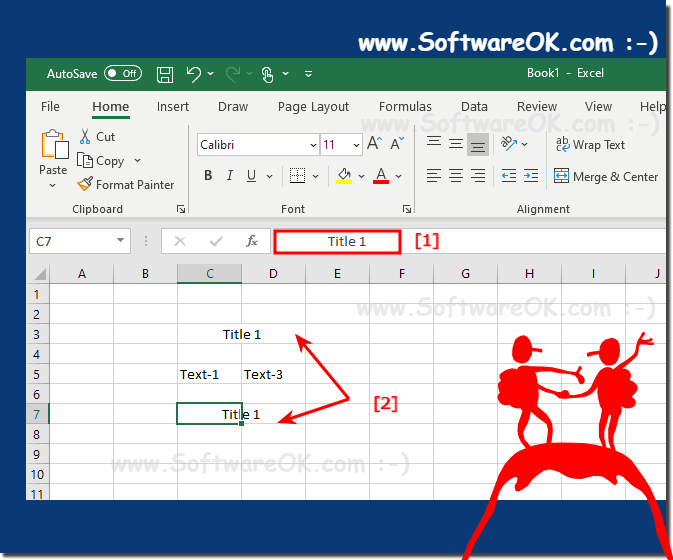Apply red font color A
This screenshot has width=673, height=560.
coord(381,176)
